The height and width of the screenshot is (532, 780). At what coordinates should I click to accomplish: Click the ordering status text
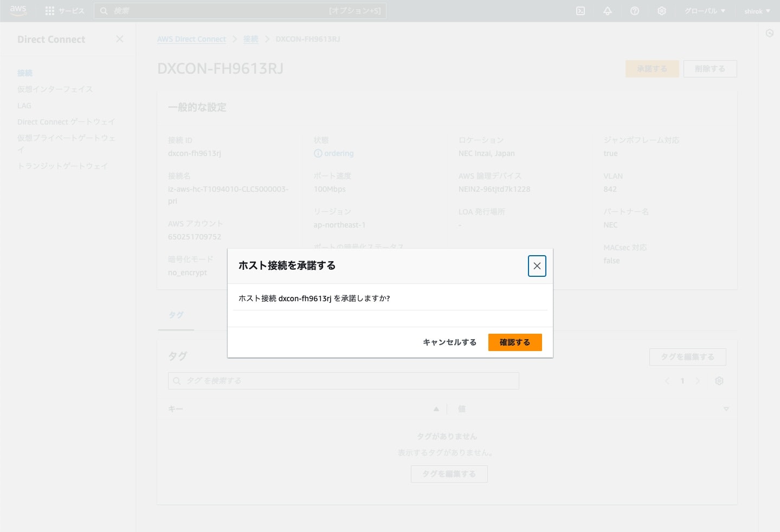(339, 153)
